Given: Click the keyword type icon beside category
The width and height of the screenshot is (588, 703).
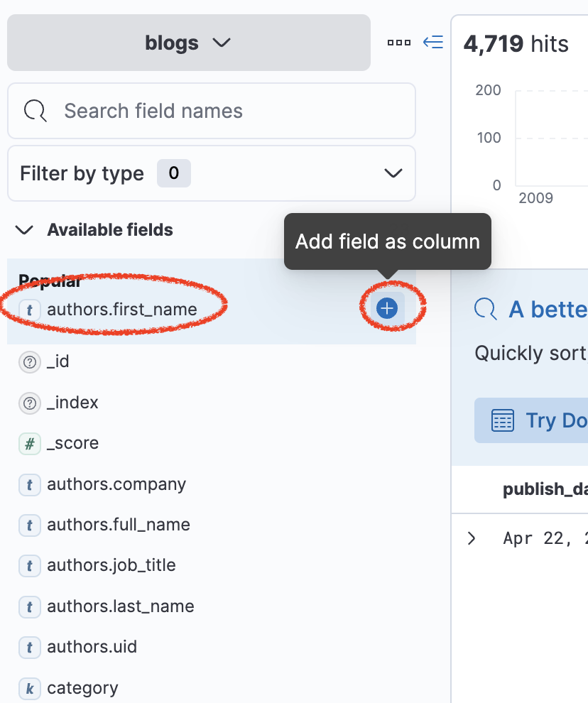Looking at the screenshot, I should 30,688.
